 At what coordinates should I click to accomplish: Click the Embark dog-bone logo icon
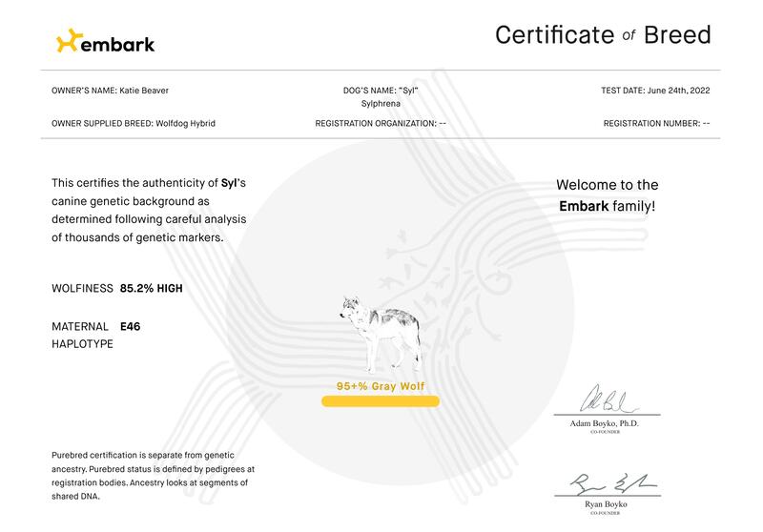point(70,42)
